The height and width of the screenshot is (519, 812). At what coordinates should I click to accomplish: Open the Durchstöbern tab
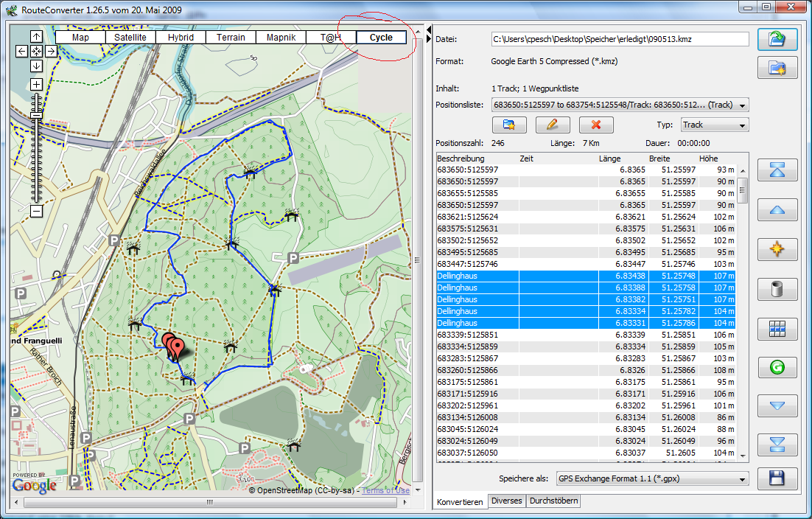tap(553, 501)
